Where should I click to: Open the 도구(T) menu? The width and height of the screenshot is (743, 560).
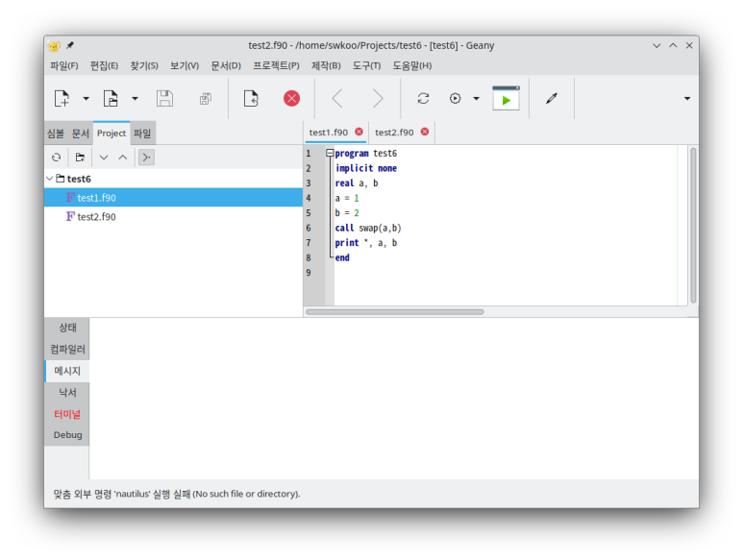pos(366,66)
